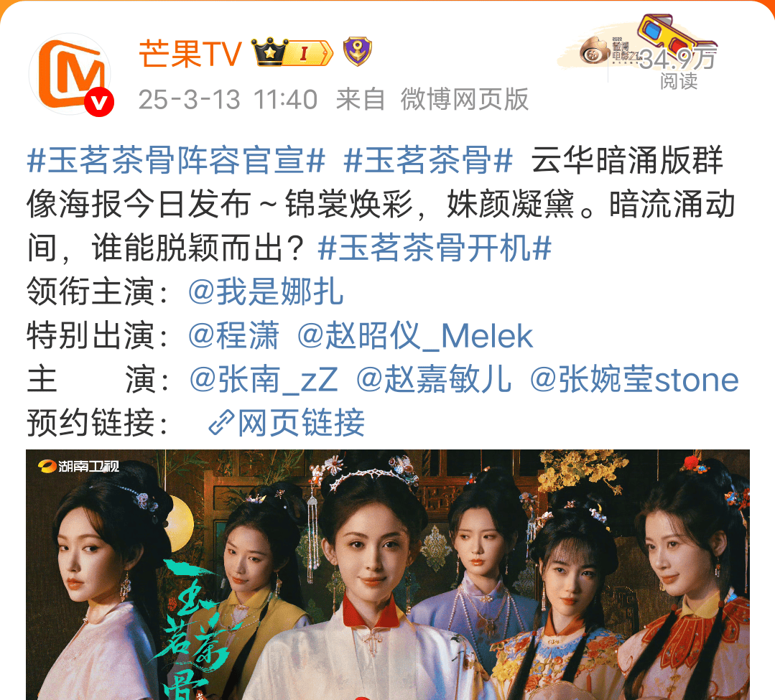Click the chain link icon before 网页链接

coord(221,423)
